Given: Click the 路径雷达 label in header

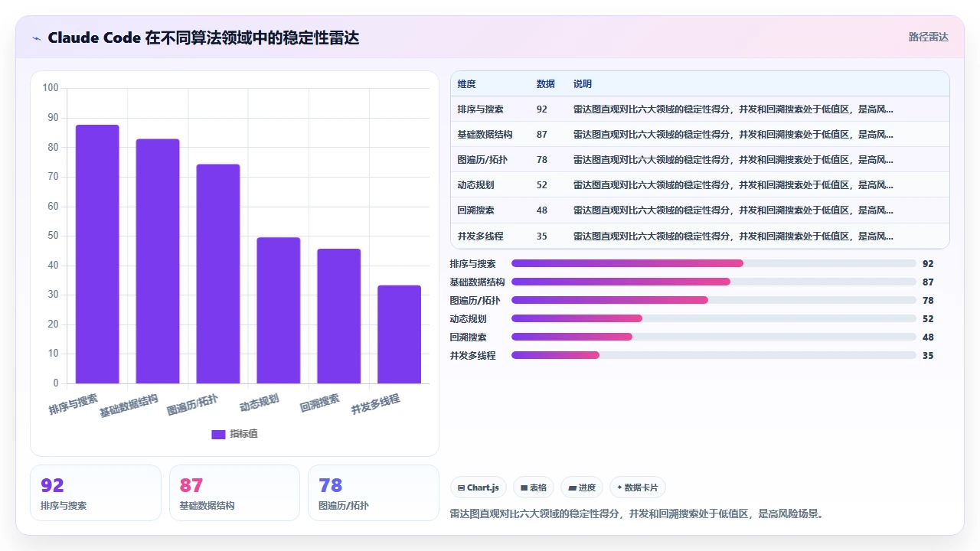Looking at the screenshot, I should click(x=928, y=37).
